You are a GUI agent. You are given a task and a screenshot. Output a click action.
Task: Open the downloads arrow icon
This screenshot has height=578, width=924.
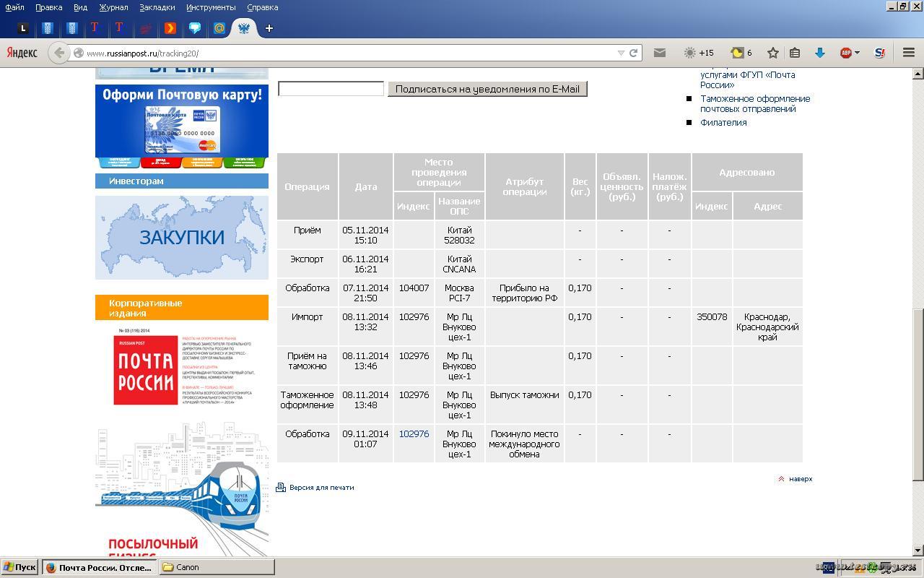coord(819,53)
